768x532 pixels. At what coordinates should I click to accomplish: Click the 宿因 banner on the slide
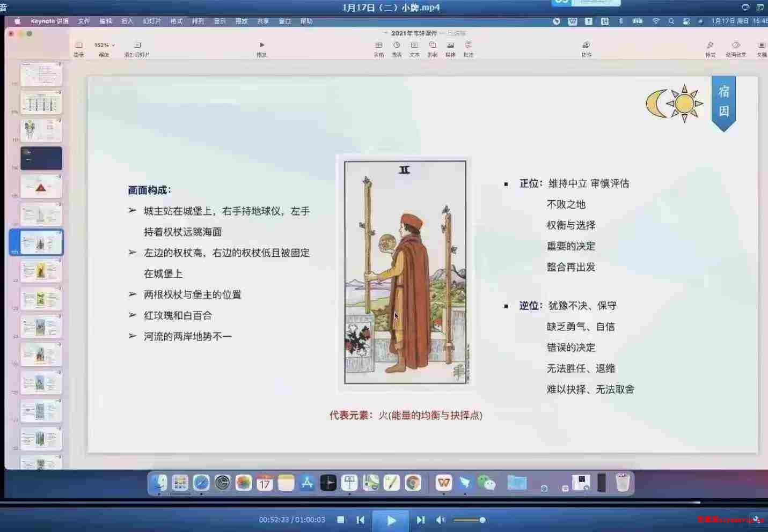(x=723, y=104)
